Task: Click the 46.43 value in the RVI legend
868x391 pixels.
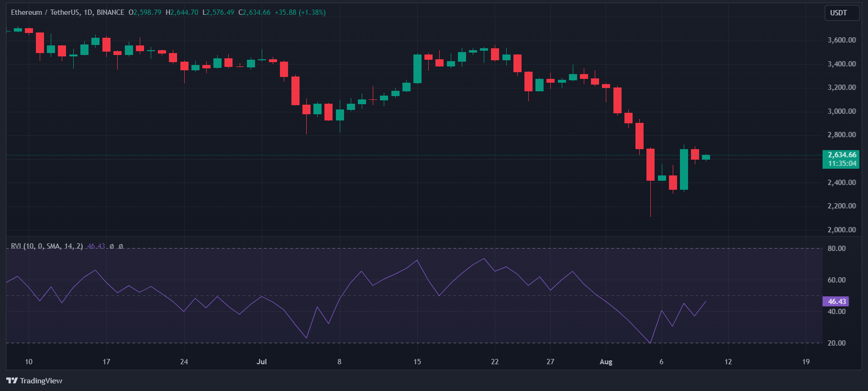Action: (96, 246)
